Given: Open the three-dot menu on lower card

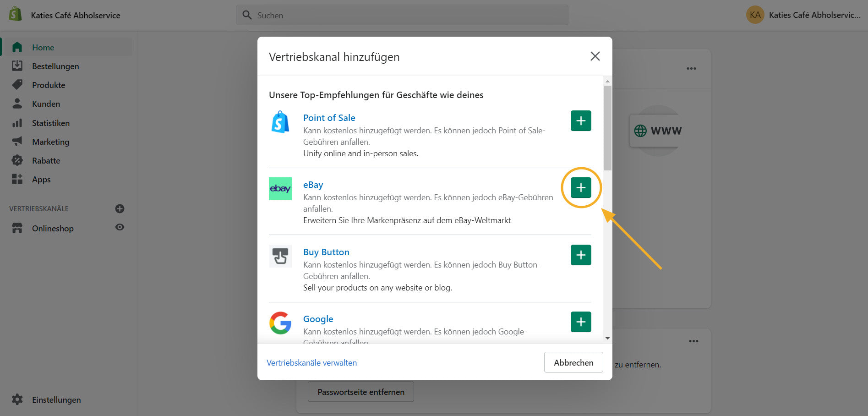Looking at the screenshot, I should point(693,341).
